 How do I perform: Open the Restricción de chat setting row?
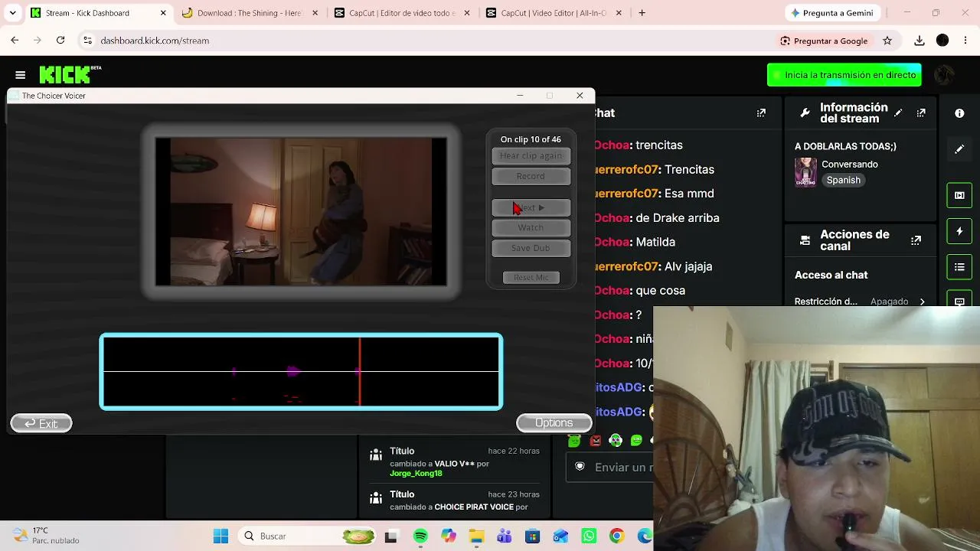(860, 302)
